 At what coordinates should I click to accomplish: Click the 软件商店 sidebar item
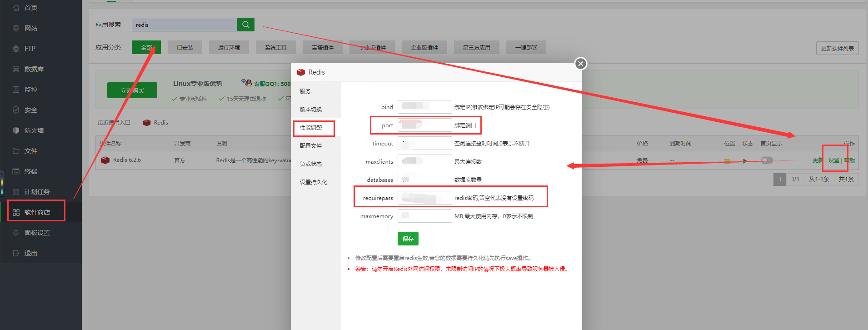(37, 212)
